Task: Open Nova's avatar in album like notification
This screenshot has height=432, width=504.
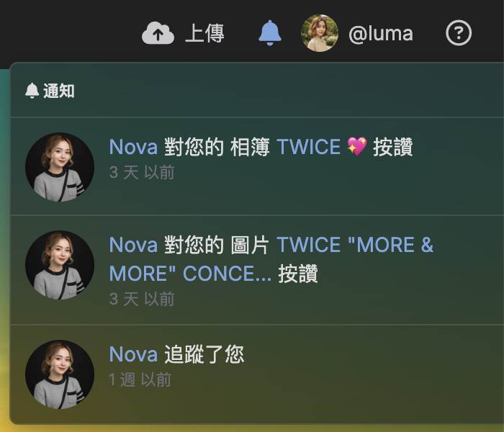Action: (x=60, y=167)
